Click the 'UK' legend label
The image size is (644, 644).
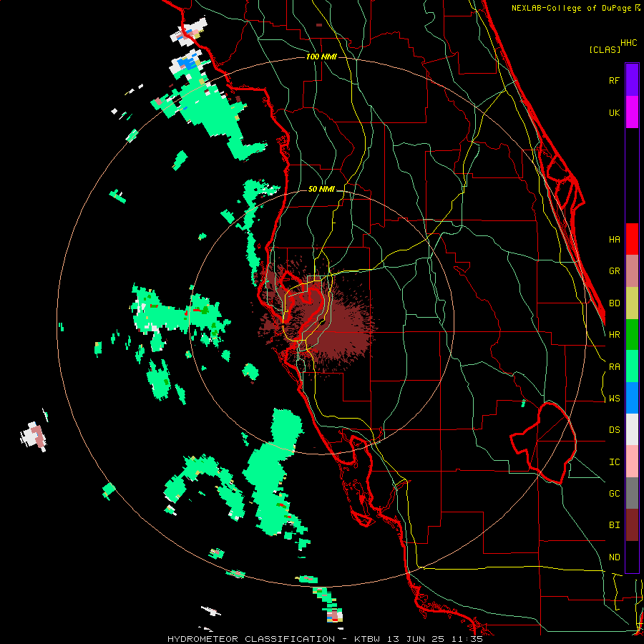click(614, 112)
